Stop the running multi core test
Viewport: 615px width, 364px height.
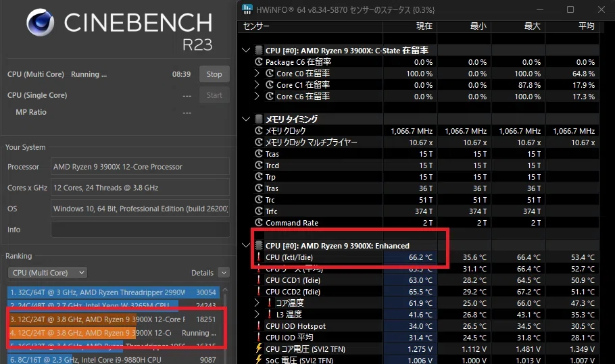(214, 74)
